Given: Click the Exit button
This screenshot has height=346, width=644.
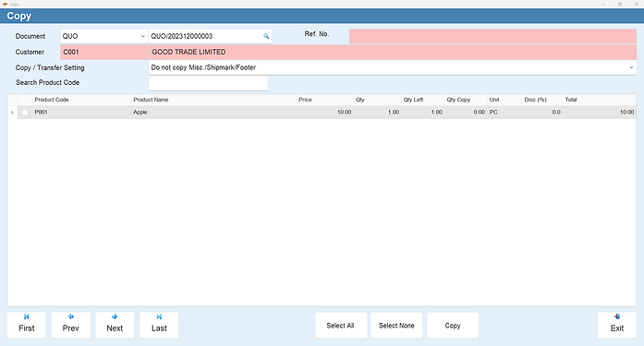Looking at the screenshot, I should click(x=617, y=325).
